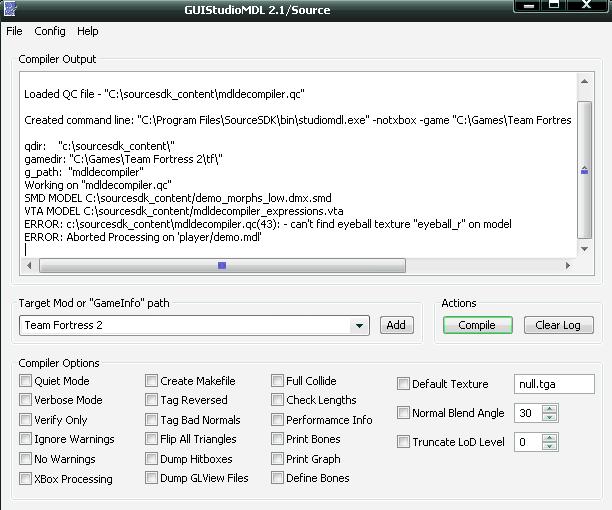This screenshot has width=612, height=510.
Task: Open the Config menu
Action: (x=50, y=31)
